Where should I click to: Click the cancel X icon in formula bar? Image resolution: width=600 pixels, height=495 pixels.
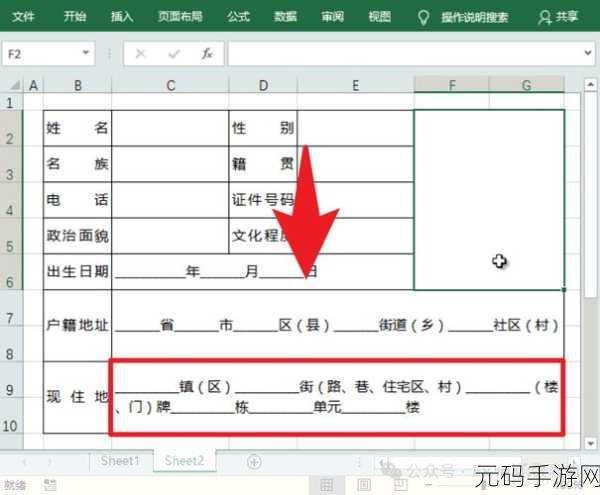[x=140, y=54]
